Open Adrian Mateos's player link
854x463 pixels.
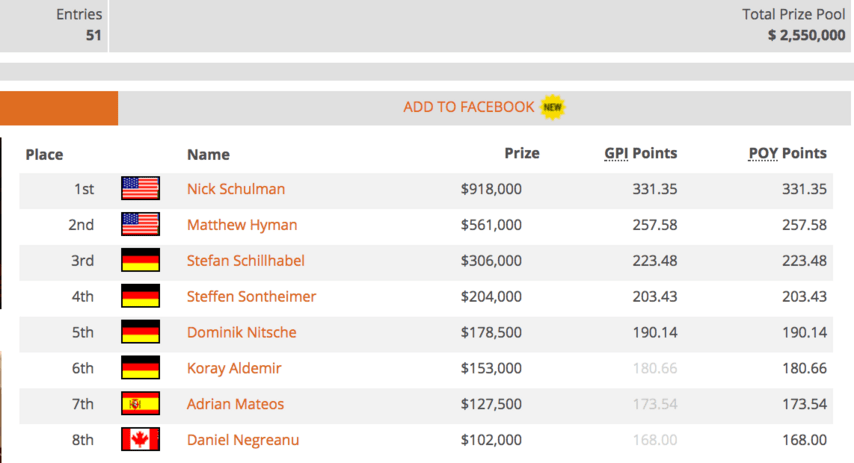pos(235,404)
